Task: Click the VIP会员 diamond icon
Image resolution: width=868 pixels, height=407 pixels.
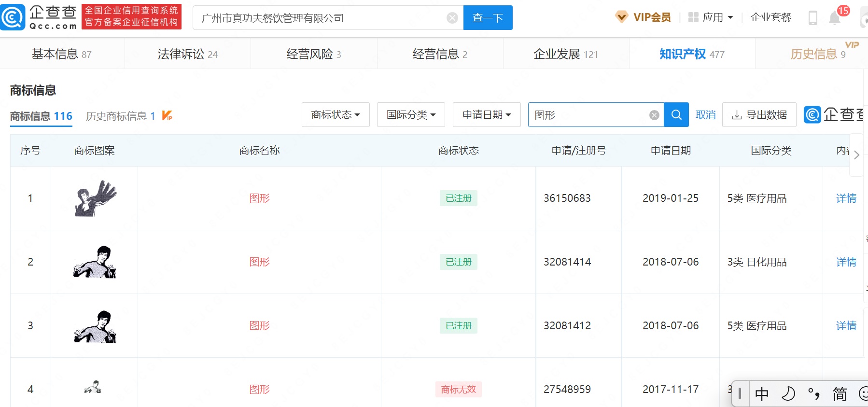Action: [621, 17]
